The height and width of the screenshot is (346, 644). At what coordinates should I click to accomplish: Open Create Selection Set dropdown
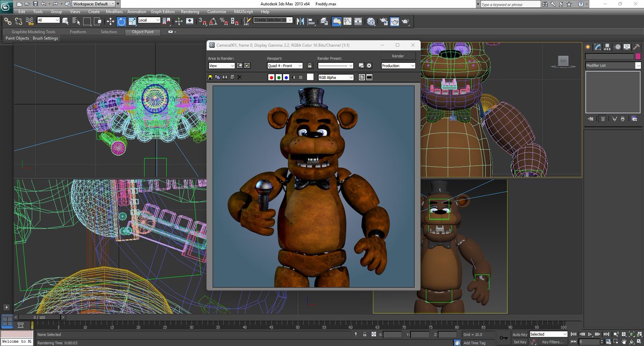click(x=273, y=20)
